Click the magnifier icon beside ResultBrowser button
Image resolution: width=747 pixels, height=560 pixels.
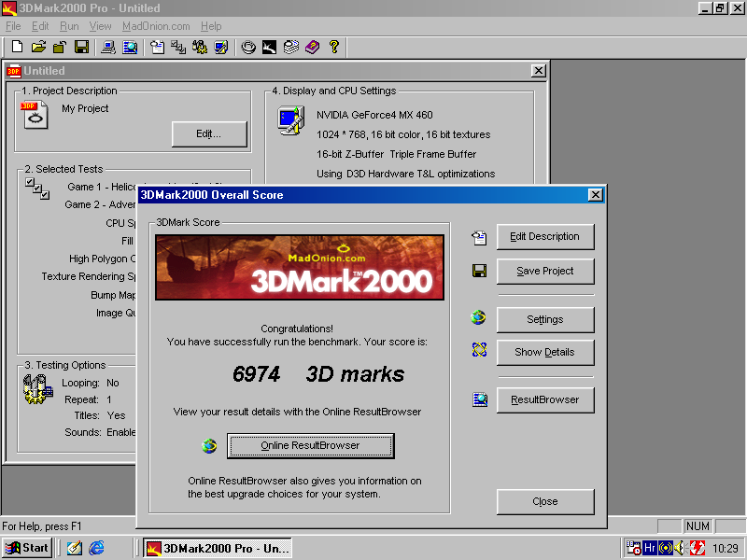tap(480, 399)
